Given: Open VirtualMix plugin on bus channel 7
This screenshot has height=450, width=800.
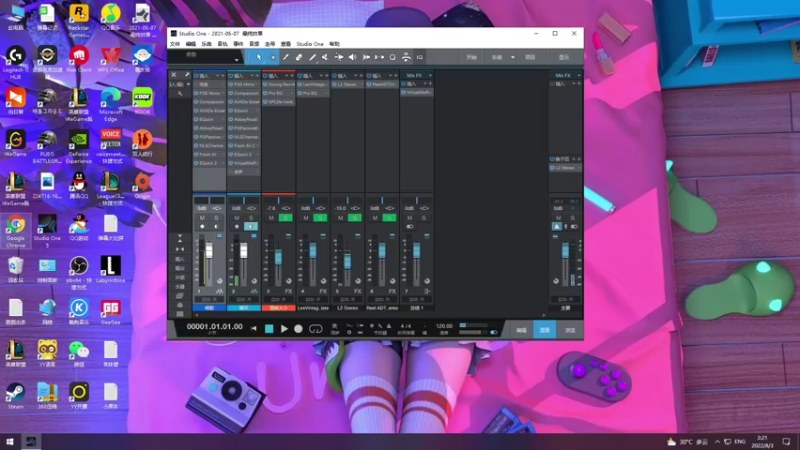Looking at the screenshot, I should coord(417,92).
